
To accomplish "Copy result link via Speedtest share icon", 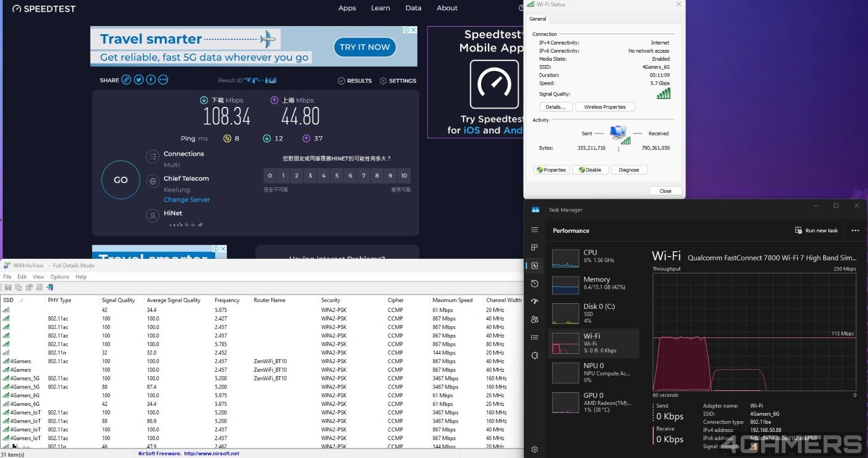I will point(126,80).
